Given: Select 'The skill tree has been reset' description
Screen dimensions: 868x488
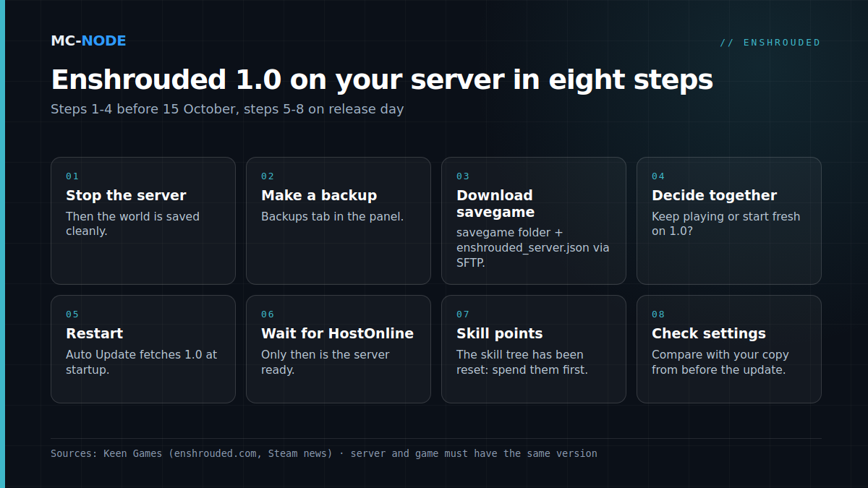Looking at the screenshot, I should [x=522, y=361].
